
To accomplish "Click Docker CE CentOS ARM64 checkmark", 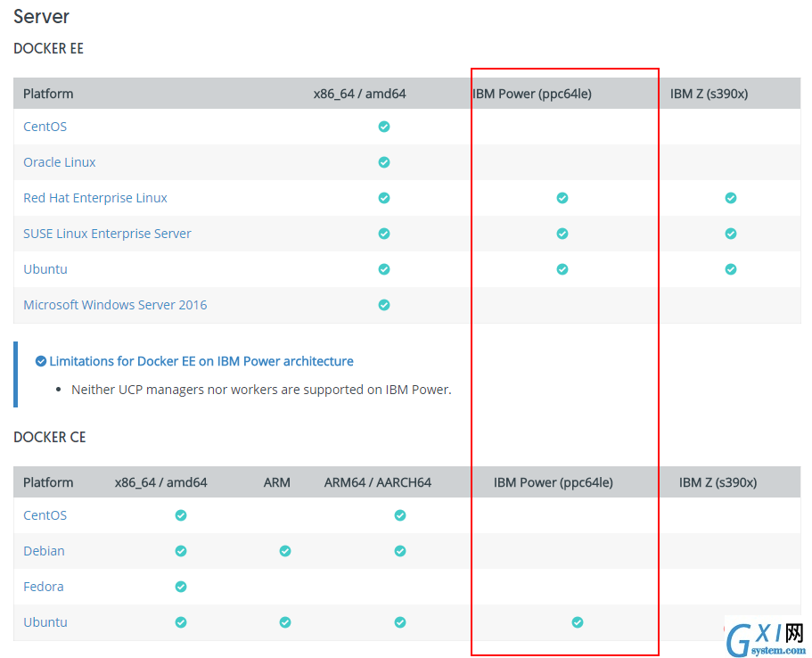I will point(400,515).
